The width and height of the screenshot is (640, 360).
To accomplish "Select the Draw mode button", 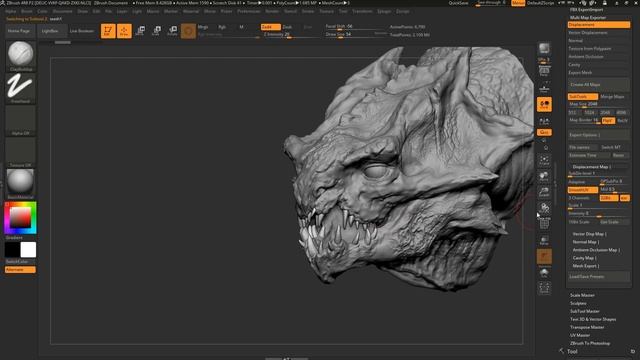I will (124, 31).
